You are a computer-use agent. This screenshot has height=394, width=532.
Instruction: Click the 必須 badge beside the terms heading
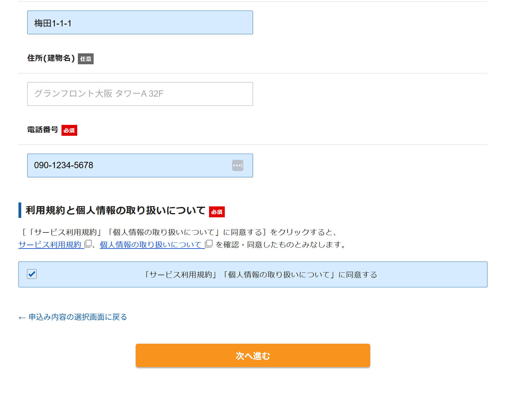click(217, 212)
